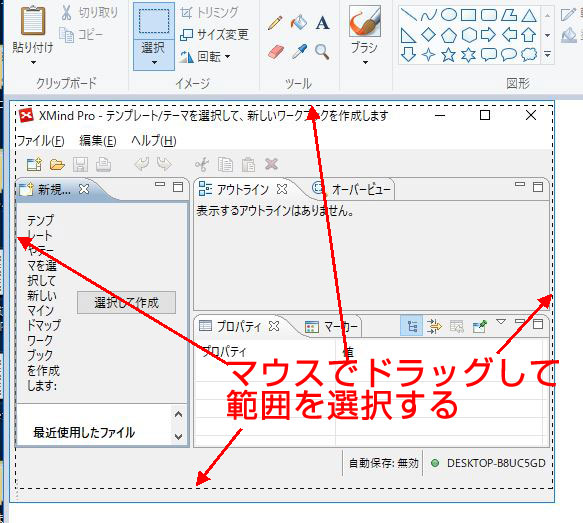
Task: Minimize the 新規 panel
Action: coord(160,184)
